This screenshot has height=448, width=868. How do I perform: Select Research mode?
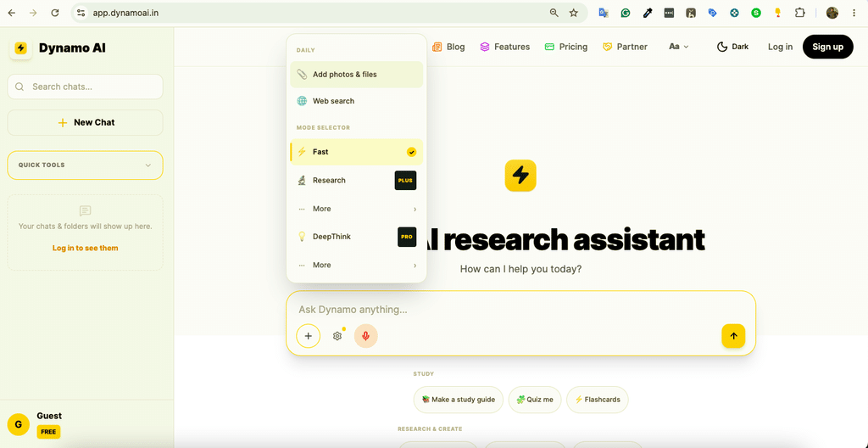(357, 180)
